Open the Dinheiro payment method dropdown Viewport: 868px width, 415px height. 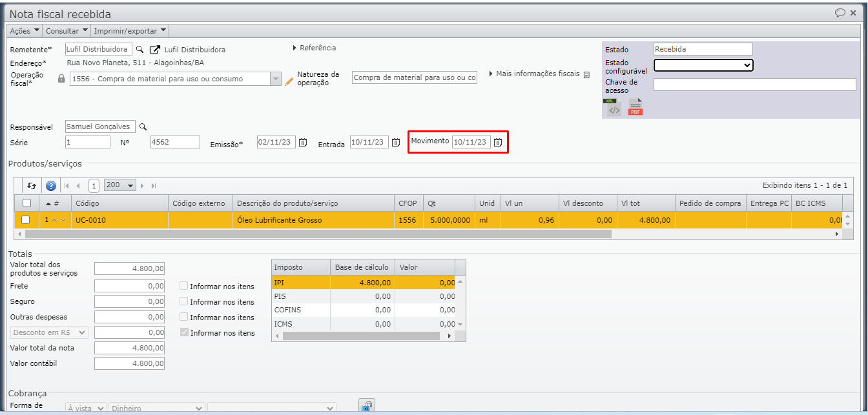(x=157, y=409)
